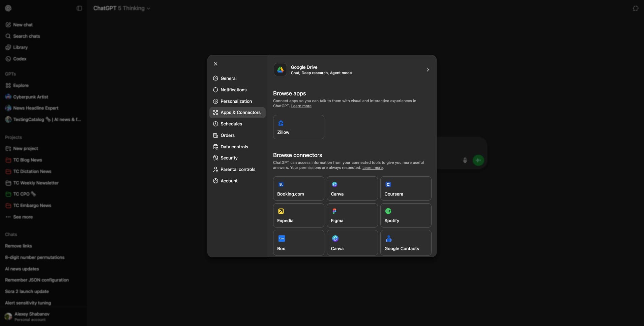Click the Box logo icon
This screenshot has height=326, width=644.
tap(282, 238)
